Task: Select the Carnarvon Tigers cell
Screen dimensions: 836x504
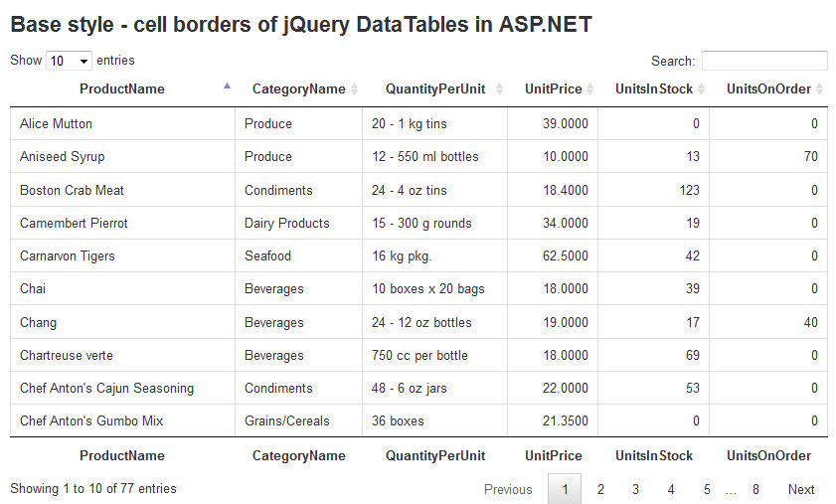Action: coord(122,256)
